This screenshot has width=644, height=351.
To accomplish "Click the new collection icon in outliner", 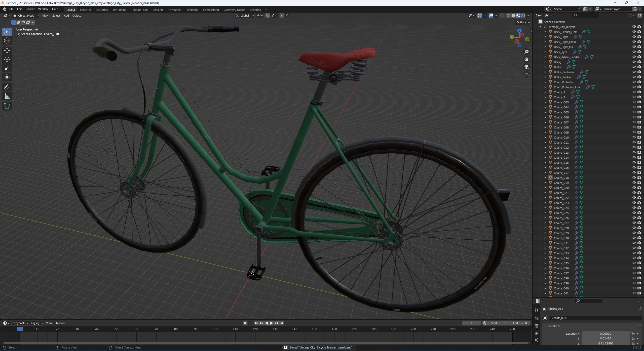I will (640, 16).
